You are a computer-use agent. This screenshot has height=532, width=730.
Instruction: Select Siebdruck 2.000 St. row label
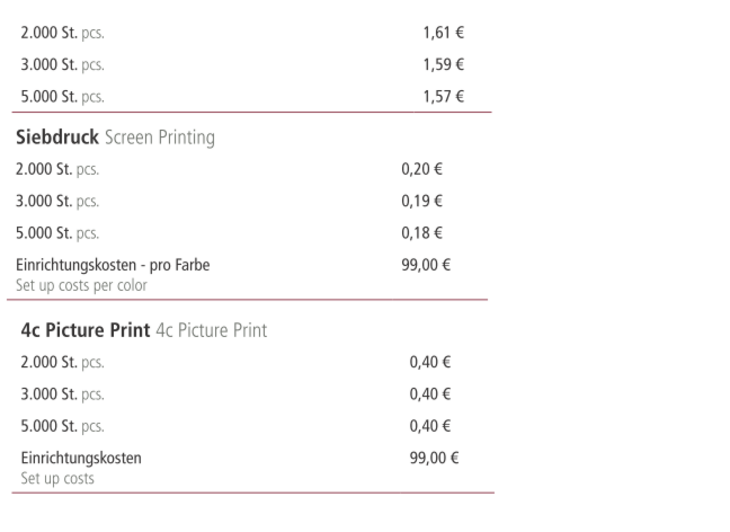(57, 169)
